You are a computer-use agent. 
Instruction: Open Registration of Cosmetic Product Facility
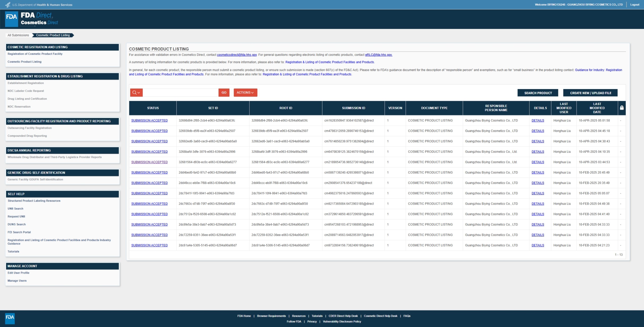click(35, 54)
